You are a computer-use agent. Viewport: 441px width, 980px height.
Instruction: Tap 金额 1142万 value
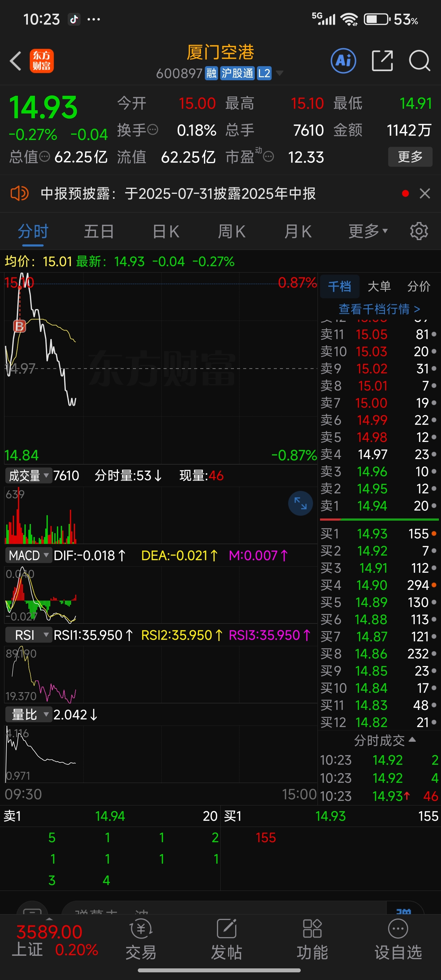[x=409, y=130]
